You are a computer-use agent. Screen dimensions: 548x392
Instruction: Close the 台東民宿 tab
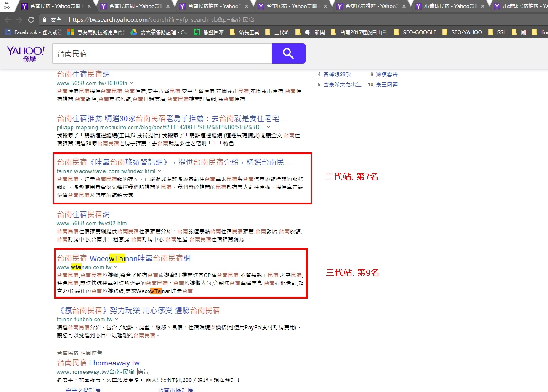[325, 6]
